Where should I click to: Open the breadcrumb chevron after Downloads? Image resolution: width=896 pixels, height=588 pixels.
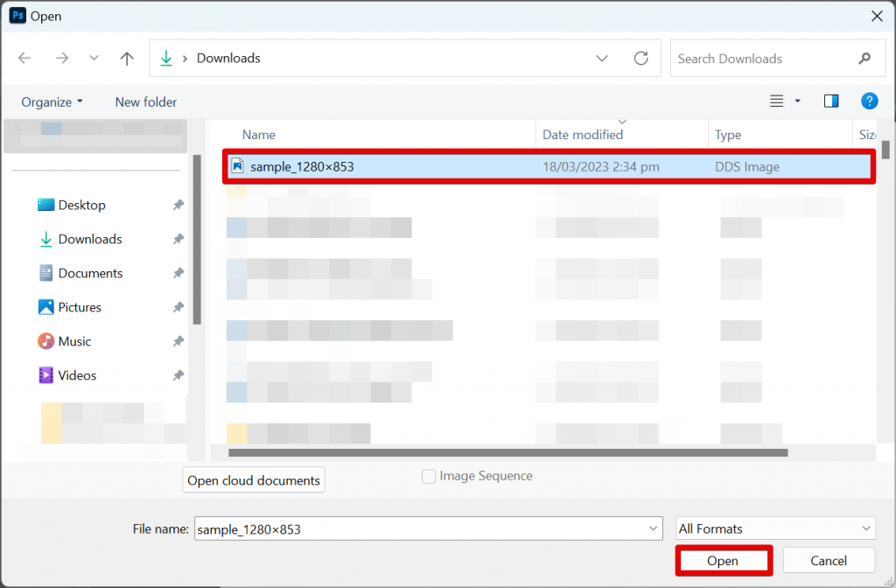602,58
